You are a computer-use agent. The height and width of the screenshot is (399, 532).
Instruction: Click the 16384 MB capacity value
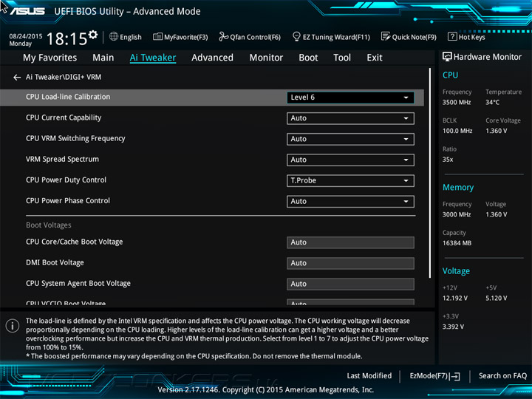[457, 243]
